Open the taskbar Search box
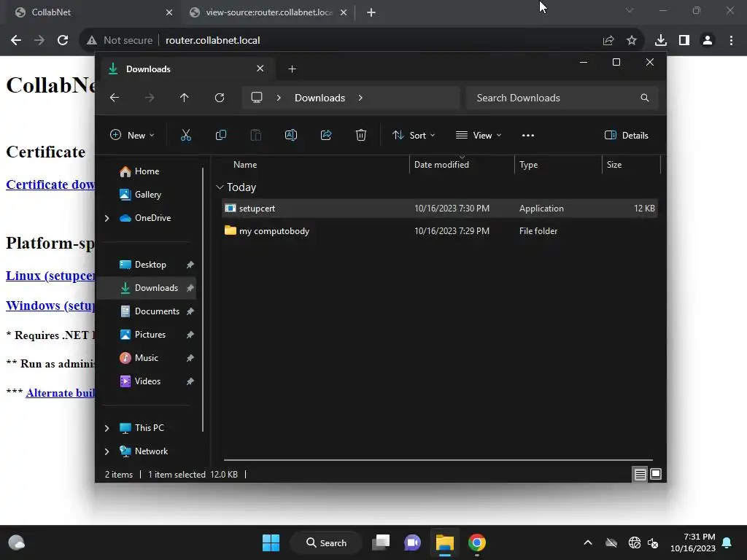The image size is (747, 560). coord(326,542)
